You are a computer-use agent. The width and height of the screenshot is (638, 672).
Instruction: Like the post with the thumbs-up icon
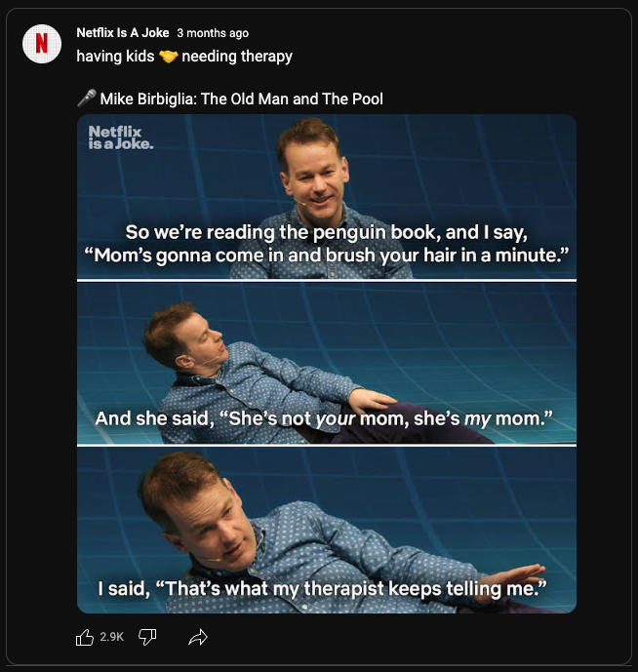pyautogui.click(x=85, y=637)
